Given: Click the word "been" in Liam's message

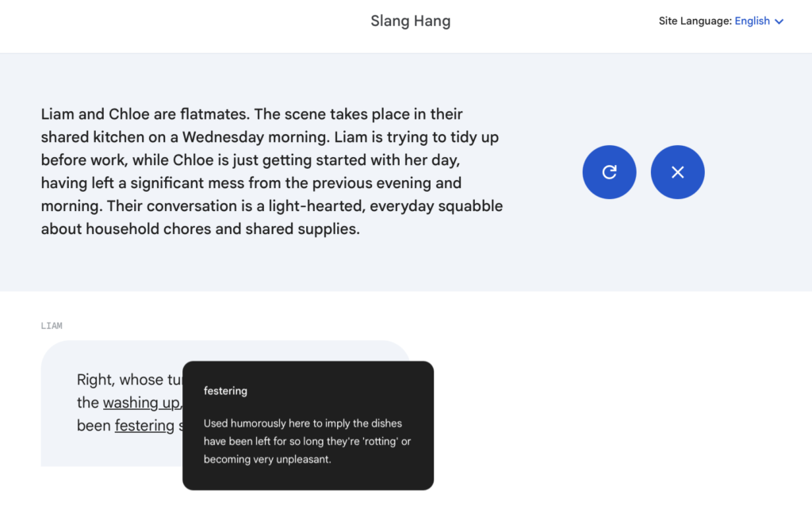Looking at the screenshot, I should (x=94, y=426).
